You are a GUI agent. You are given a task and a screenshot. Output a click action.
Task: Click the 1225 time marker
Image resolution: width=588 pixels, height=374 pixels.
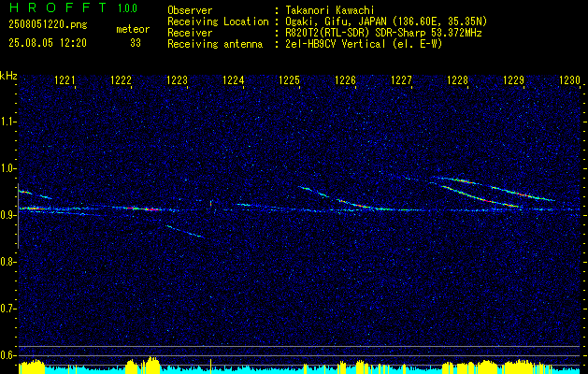click(x=290, y=80)
